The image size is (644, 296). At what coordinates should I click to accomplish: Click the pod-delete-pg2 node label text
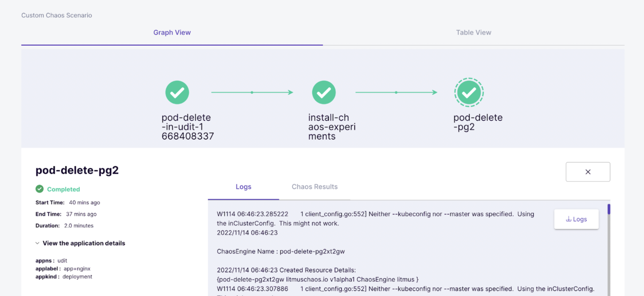point(477,122)
